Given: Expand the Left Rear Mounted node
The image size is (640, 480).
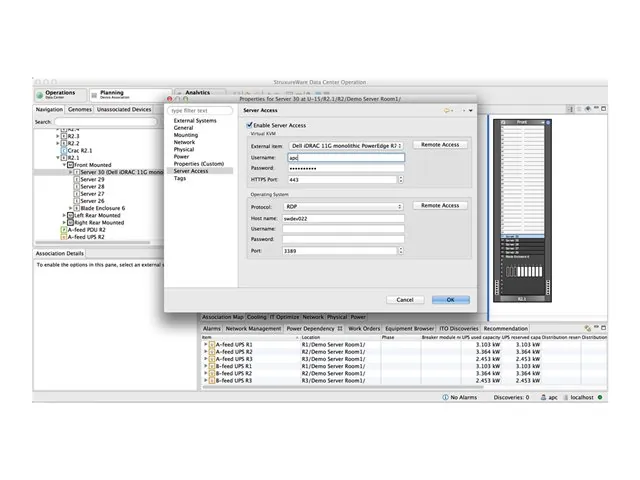Looking at the screenshot, I should 62,215.
